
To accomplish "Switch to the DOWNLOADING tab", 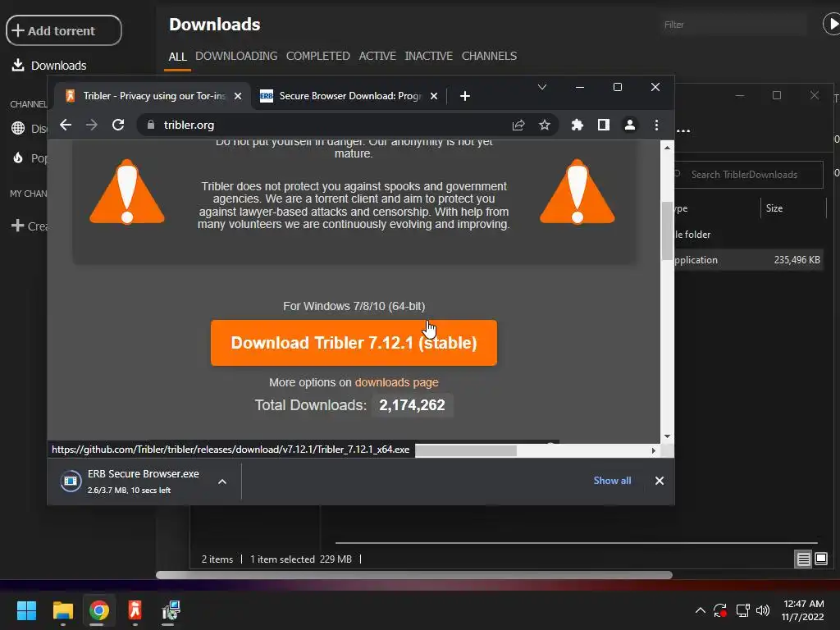I will coord(236,56).
